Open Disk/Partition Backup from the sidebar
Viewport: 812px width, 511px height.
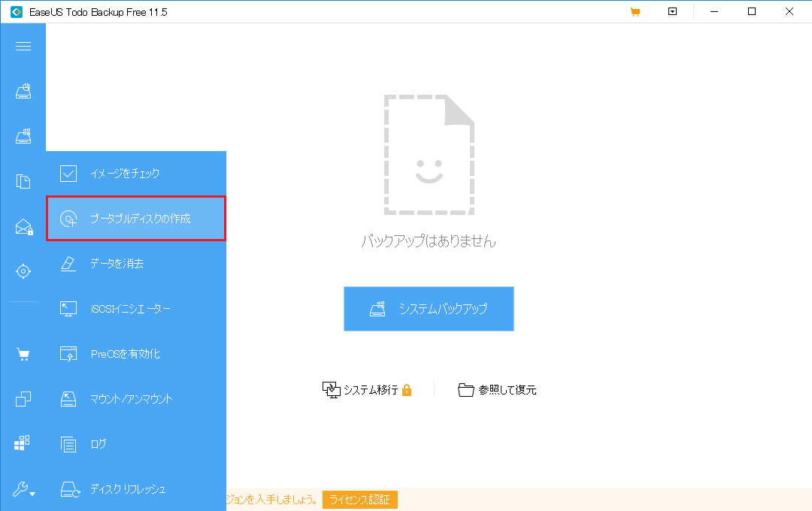(x=23, y=136)
